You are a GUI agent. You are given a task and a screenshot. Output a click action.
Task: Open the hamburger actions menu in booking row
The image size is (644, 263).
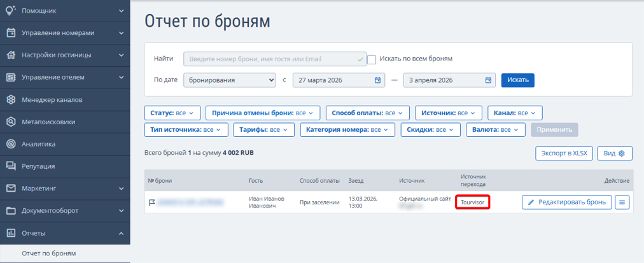[x=622, y=203]
